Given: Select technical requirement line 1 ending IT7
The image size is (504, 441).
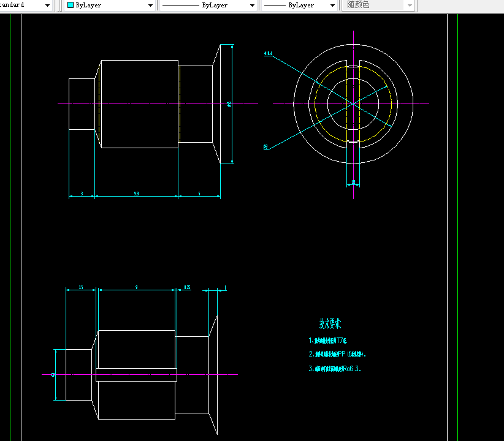Looking at the screenshot, I should pyautogui.click(x=328, y=341).
